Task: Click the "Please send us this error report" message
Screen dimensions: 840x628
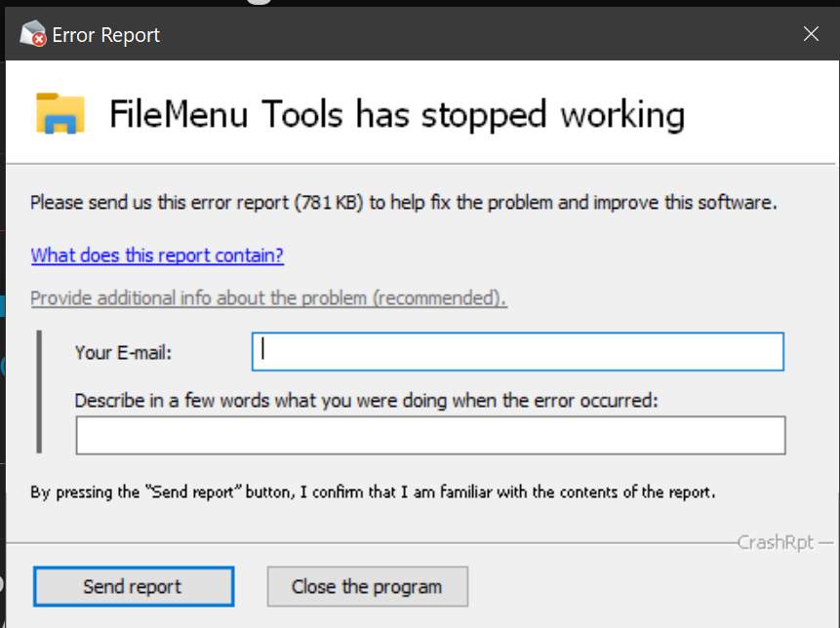Action: coord(403,203)
